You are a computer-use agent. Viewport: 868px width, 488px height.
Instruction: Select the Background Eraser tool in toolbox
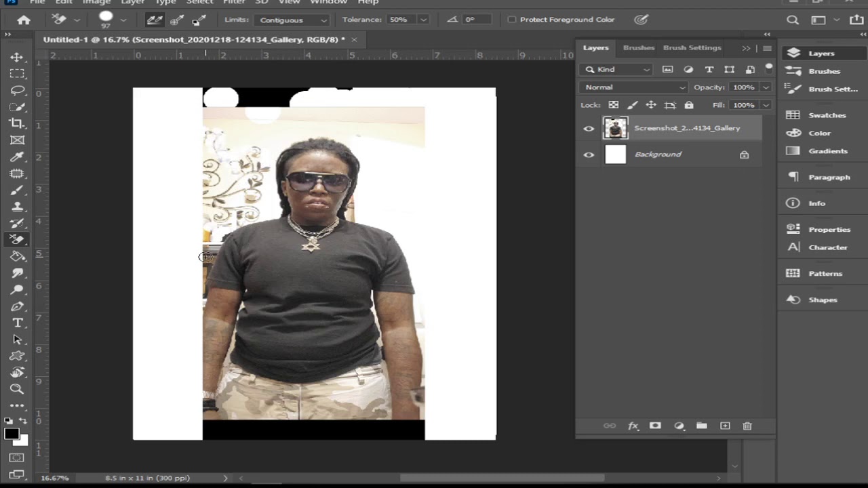coord(17,239)
